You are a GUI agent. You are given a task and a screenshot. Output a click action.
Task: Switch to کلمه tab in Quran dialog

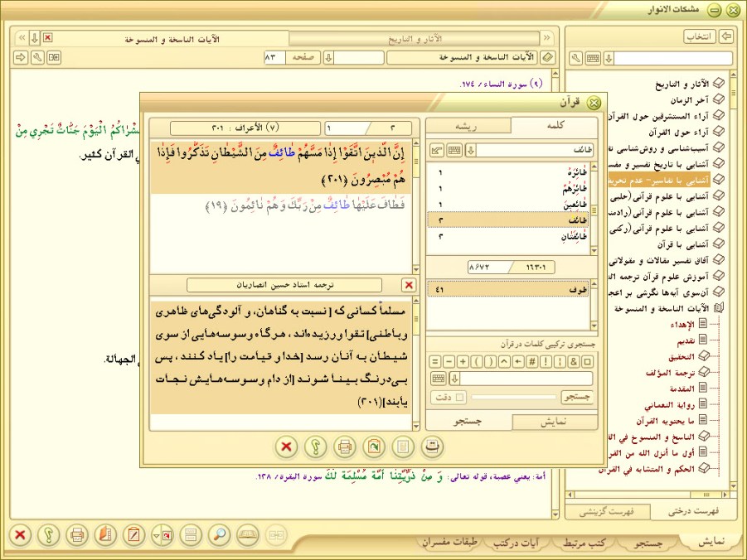[554, 125]
